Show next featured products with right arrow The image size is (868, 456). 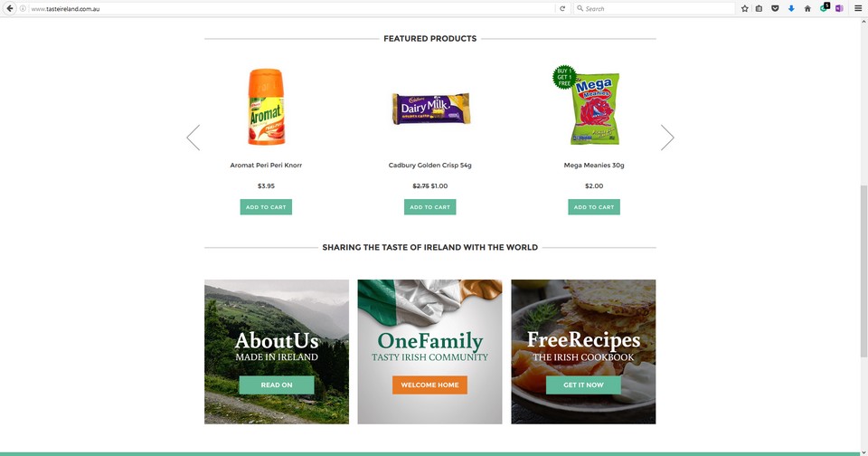(667, 138)
